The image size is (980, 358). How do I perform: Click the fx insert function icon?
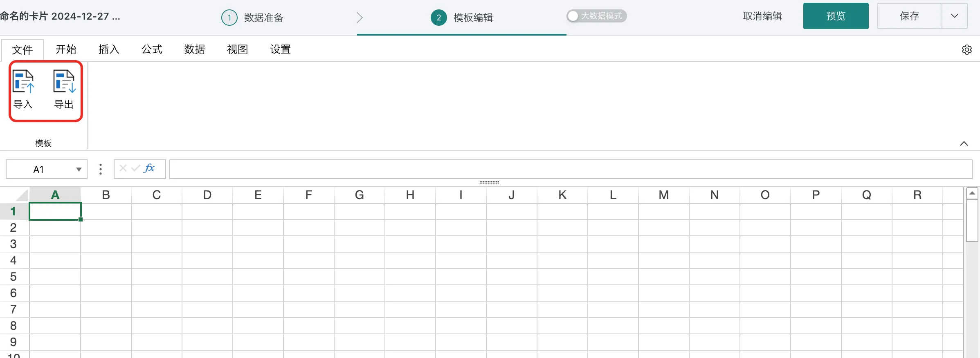pos(150,168)
